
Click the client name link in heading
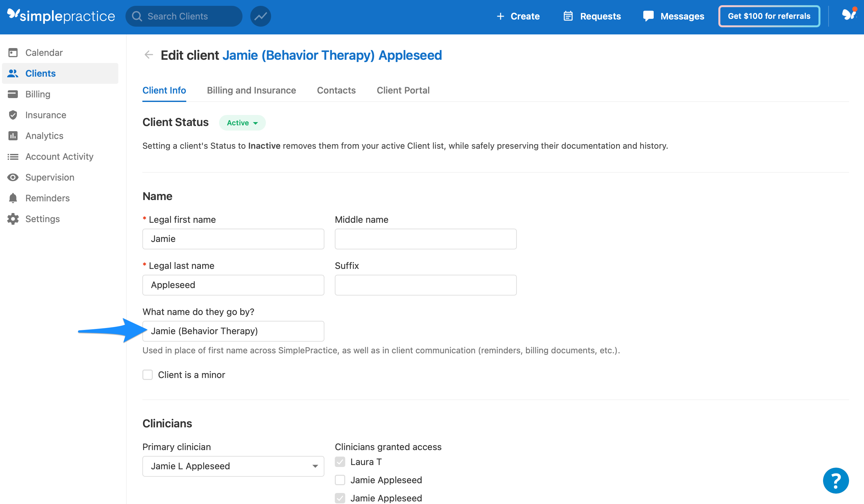click(x=332, y=55)
